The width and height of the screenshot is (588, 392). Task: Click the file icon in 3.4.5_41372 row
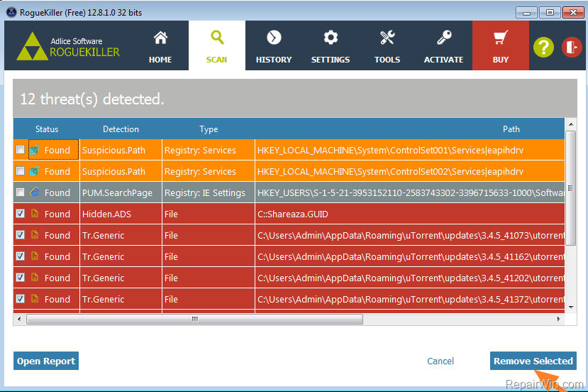pos(35,298)
